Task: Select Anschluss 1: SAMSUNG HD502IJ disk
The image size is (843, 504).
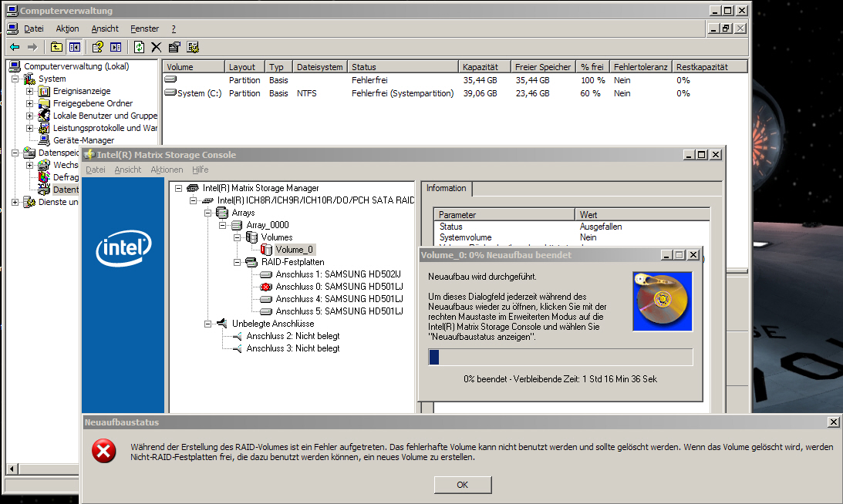Action: [338, 274]
